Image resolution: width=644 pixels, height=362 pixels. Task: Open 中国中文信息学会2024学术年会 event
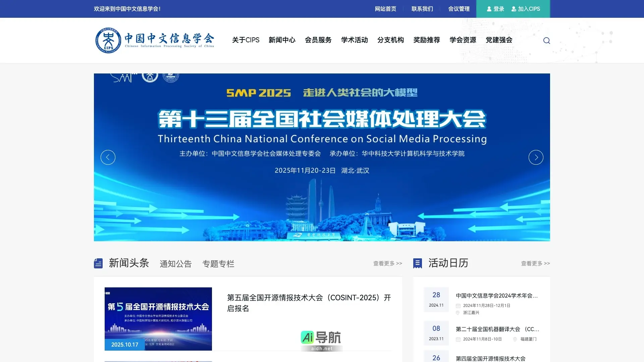(497, 296)
